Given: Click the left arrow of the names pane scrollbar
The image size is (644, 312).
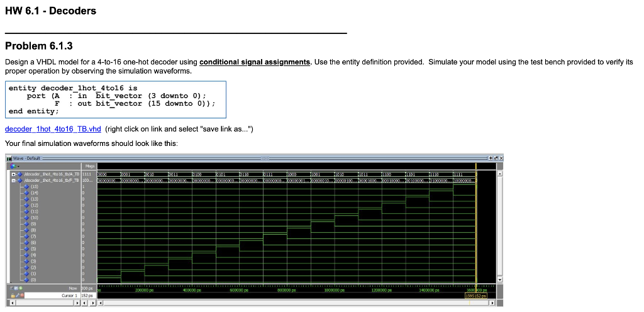Looking at the screenshot, I should (x=13, y=303).
